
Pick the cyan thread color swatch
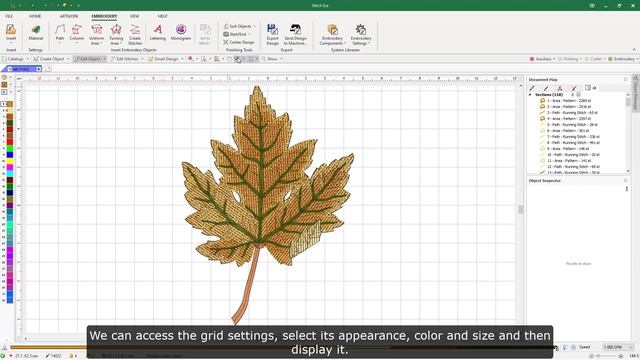(9, 173)
